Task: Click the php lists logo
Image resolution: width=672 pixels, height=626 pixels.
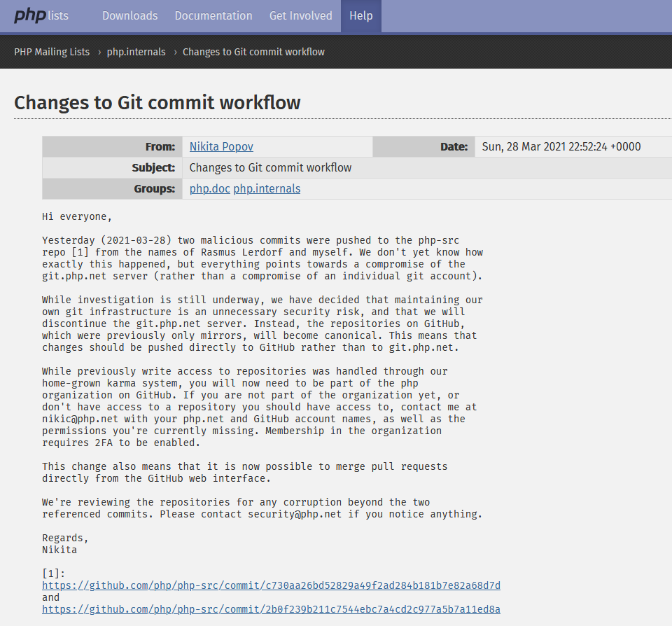Action: (41, 16)
